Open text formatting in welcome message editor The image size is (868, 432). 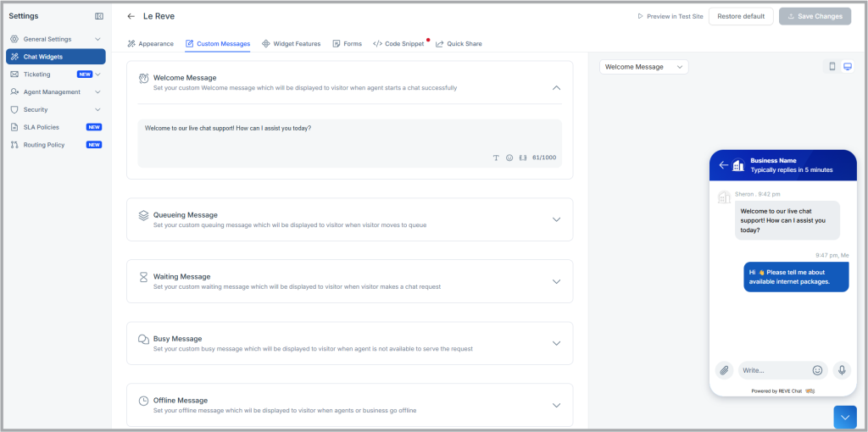[x=496, y=158]
